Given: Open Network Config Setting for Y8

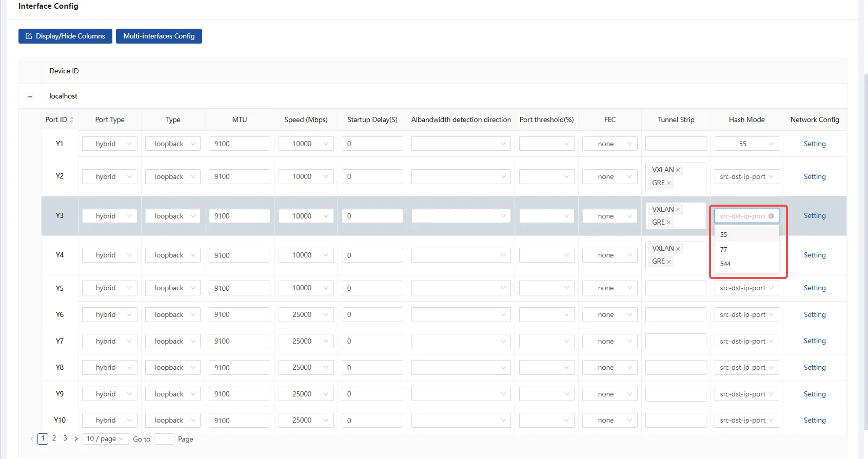Looking at the screenshot, I should pyautogui.click(x=815, y=367).
